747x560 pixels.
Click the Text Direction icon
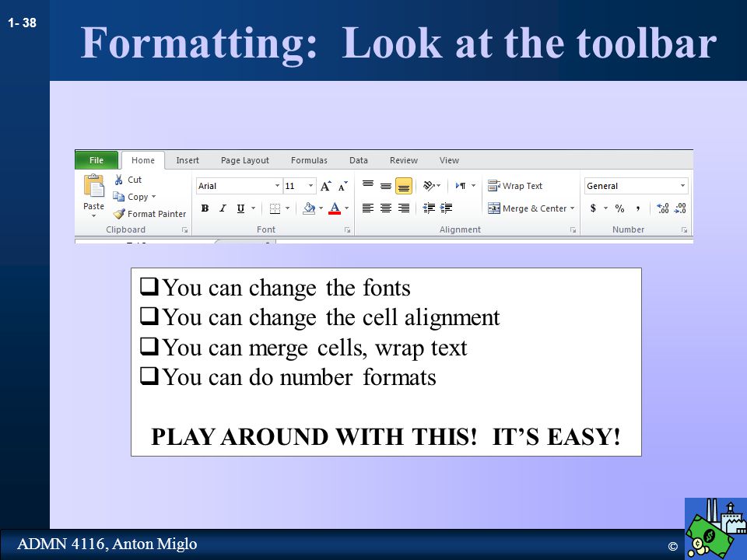coord(461,186)
